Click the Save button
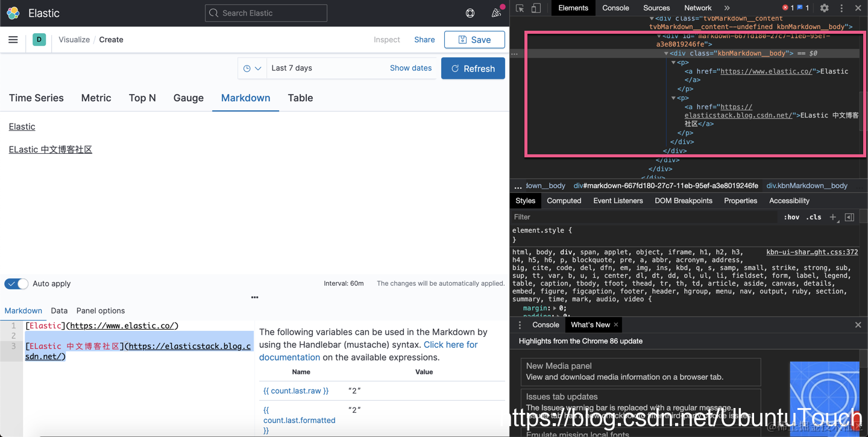 point(474,40)
